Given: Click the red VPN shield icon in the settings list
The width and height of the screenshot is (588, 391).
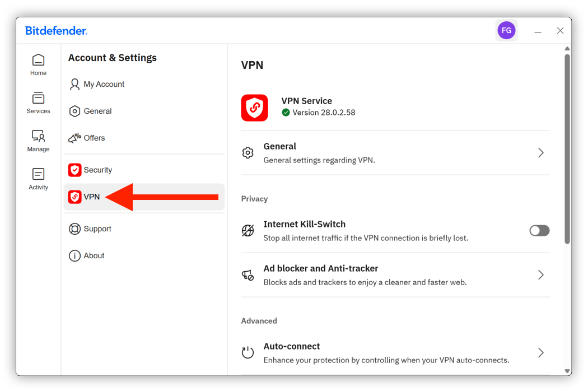Looking at the screenshot, I should [74, 197].
